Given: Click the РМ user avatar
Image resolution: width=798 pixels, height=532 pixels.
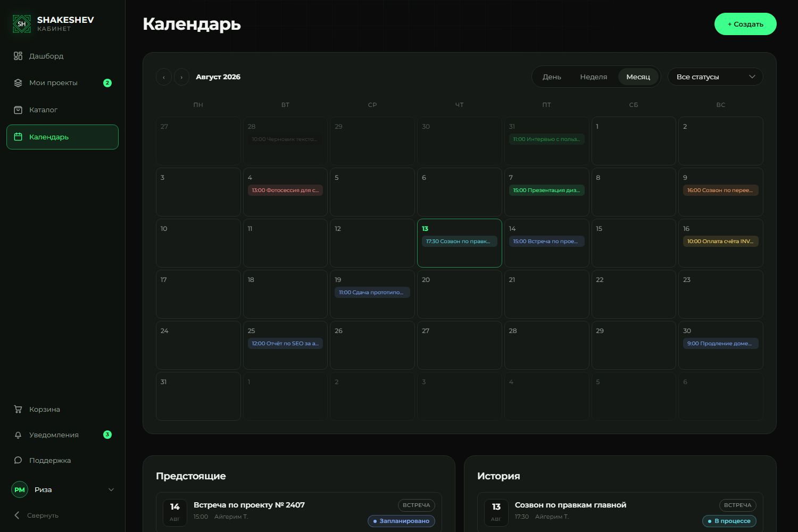Looking at the screenshot, I should [x=20, y=490].
